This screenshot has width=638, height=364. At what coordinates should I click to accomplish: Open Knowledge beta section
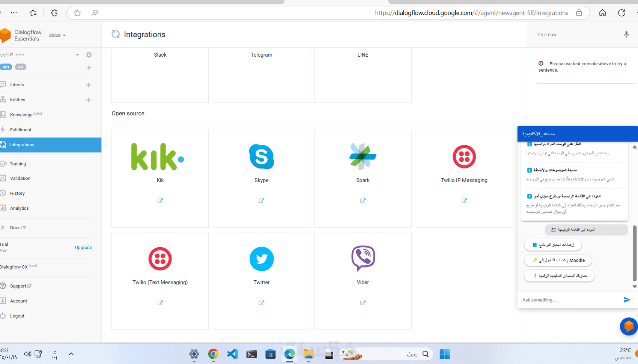tap(26, 114)
